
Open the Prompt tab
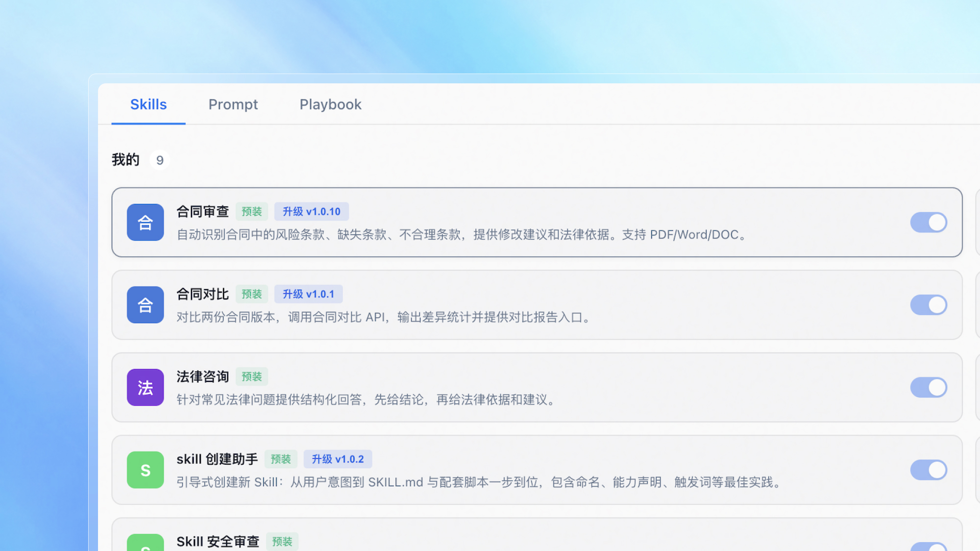coord(233,104)
